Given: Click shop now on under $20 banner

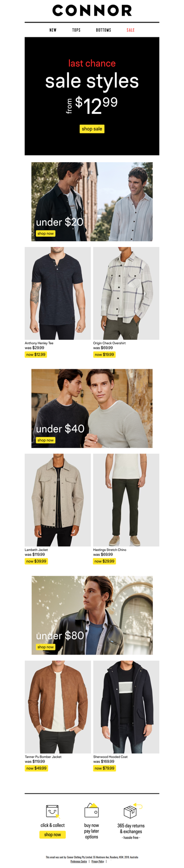Looking at the screenshot, I should tap(46, 233).
